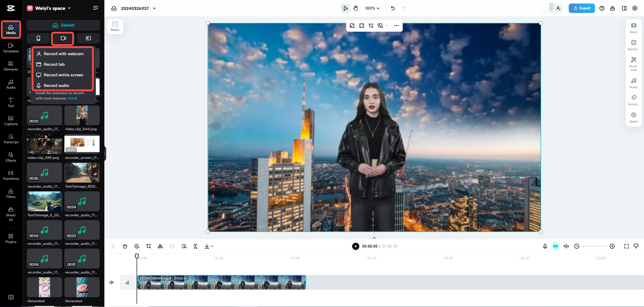Delete the selected clip with trash icon
The height and width of the screenshot is (307, 644).
tap(125, 246)
